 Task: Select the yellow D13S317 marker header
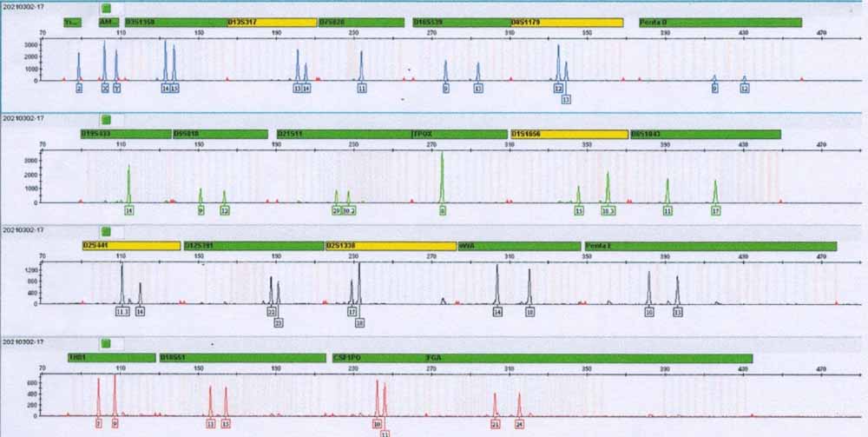(x=273, y=22)
